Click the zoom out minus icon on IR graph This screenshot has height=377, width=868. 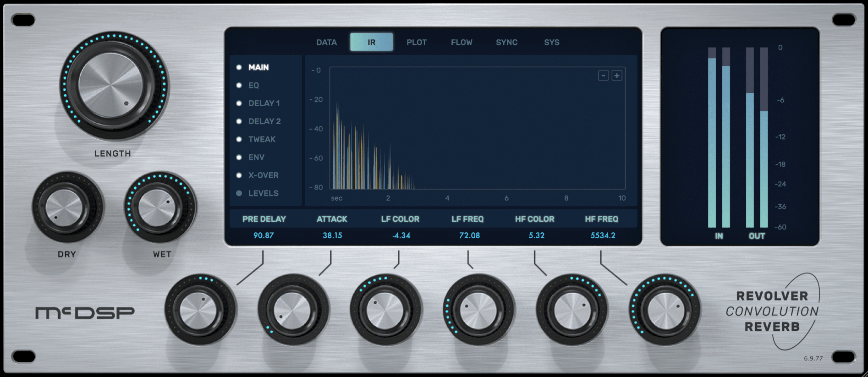tap(603, 76)
